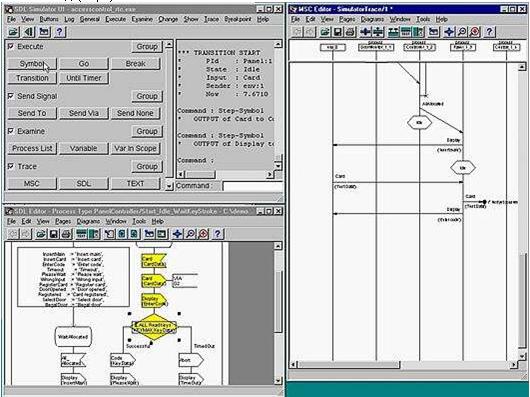Image resolution: width=530 pixels, height=397 pixels.
Task: Click the Process List button
Action: click(32, 148)
